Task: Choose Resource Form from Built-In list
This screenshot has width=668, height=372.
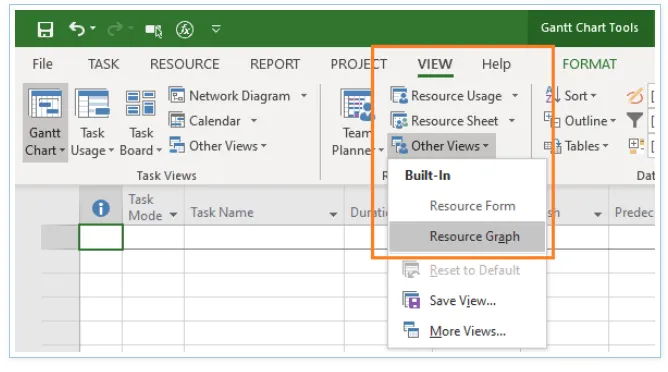Action: click(467, 206)
